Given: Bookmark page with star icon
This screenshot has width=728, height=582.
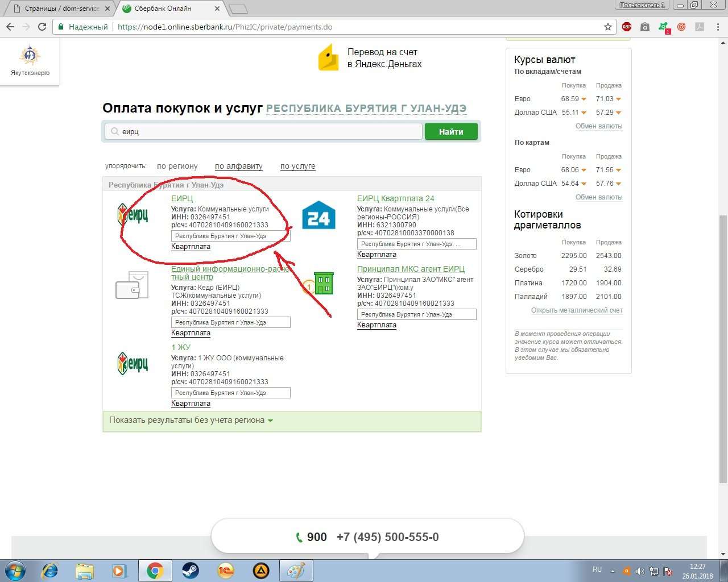Looking at the screenshot, I should (607, 27).
